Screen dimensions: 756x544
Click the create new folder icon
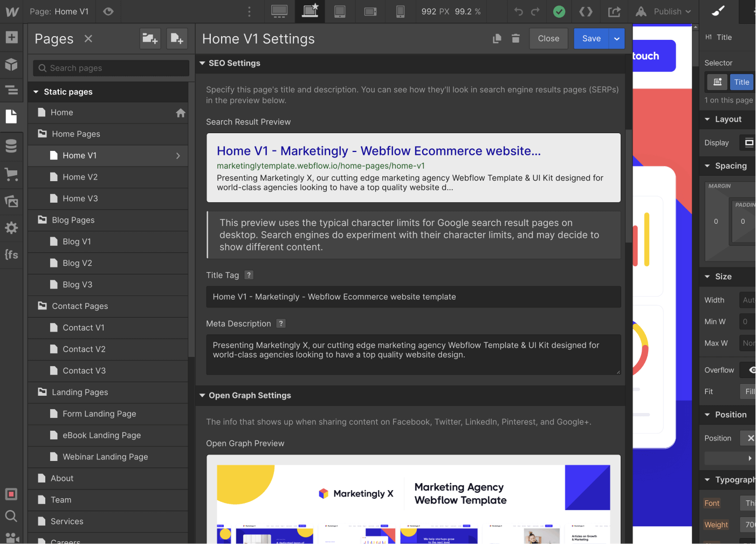[x=150, y=38]
